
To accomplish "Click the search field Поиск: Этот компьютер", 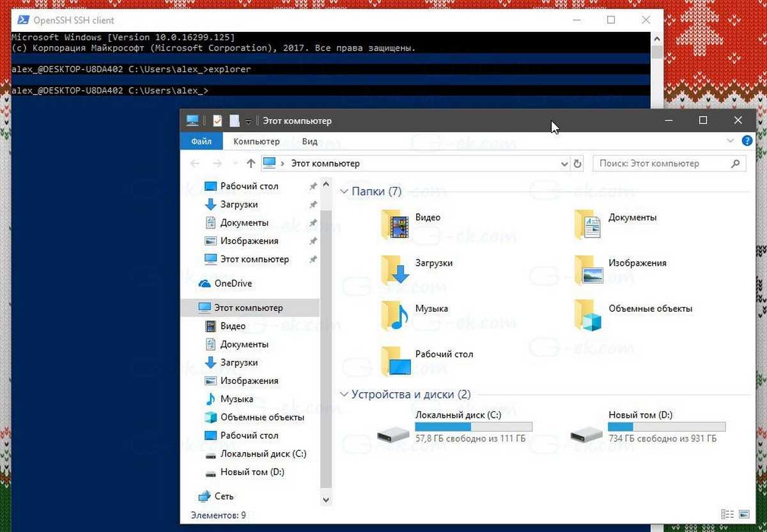I will coord(662,163).
